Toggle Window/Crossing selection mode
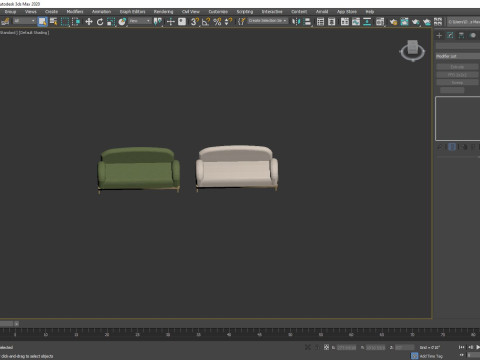 pos(76,22)
